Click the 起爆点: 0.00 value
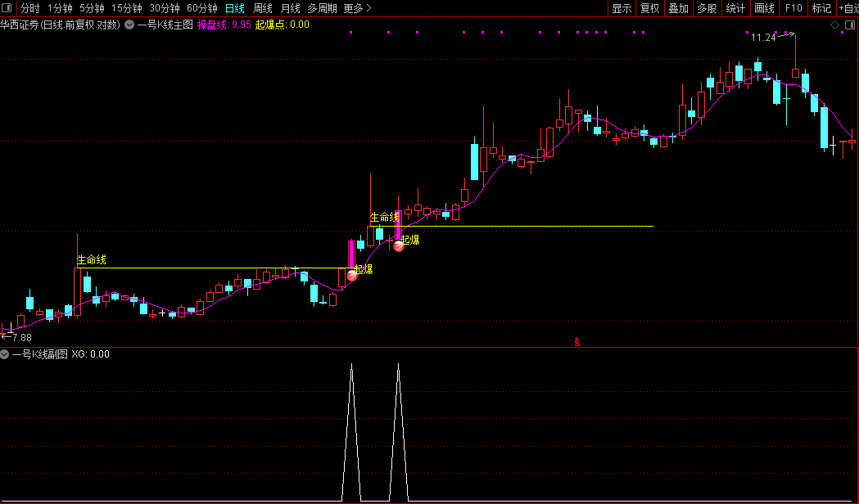 (x=283, y=25)
